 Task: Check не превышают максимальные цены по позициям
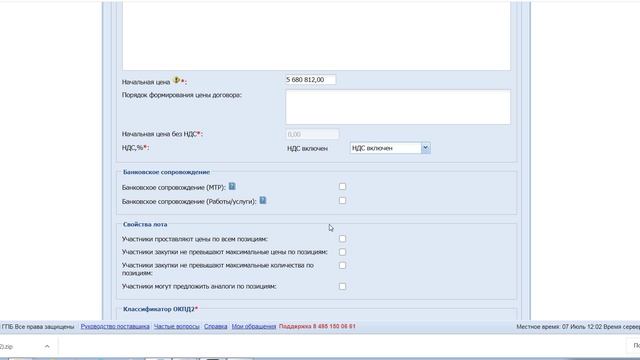click(342, 252)
